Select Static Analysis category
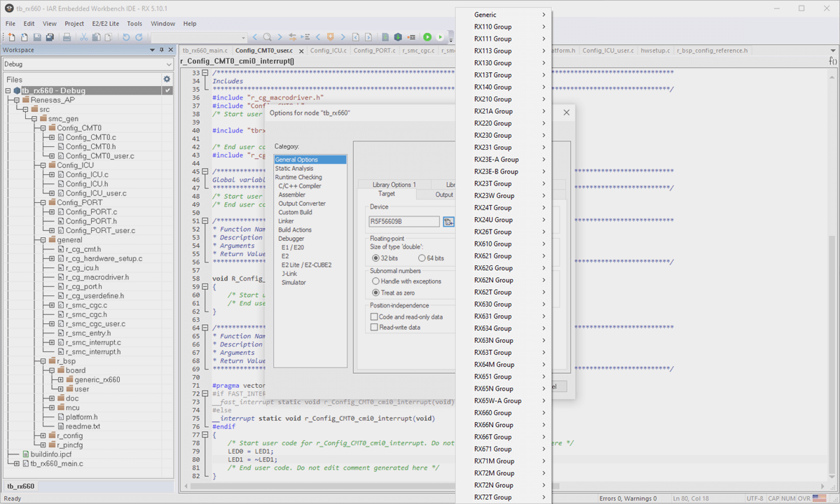This screenshot has width=840, height=504. [294, 169]
